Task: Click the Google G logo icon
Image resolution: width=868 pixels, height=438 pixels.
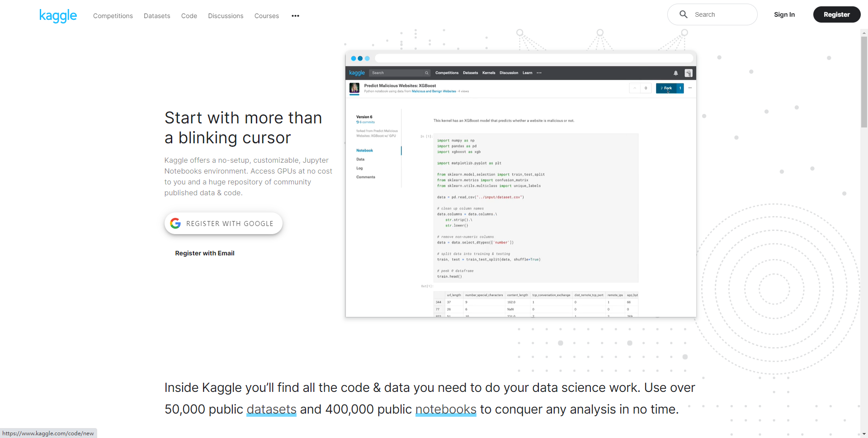Action: [x=175, y=223]
